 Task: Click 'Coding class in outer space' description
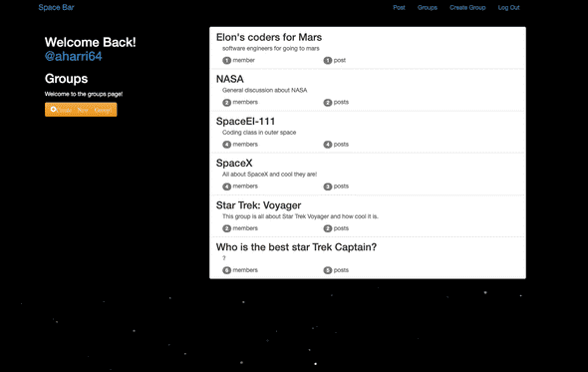[x=259, y=133]
